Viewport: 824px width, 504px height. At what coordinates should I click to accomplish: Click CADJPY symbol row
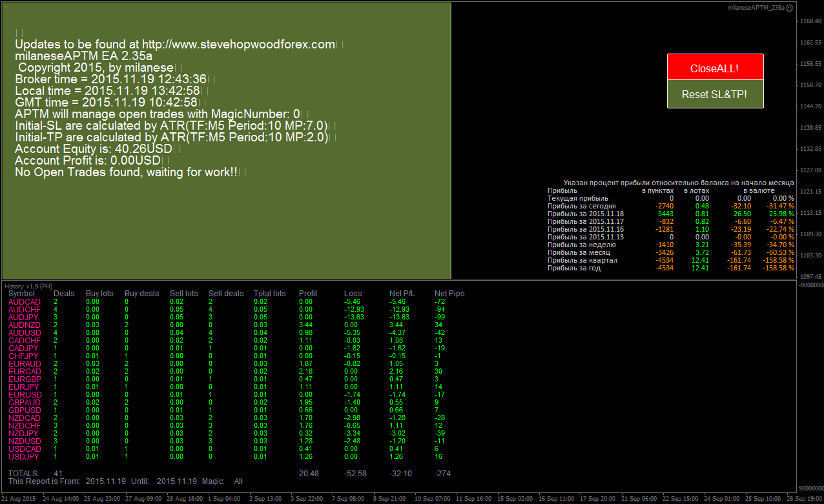pos(23,348)
